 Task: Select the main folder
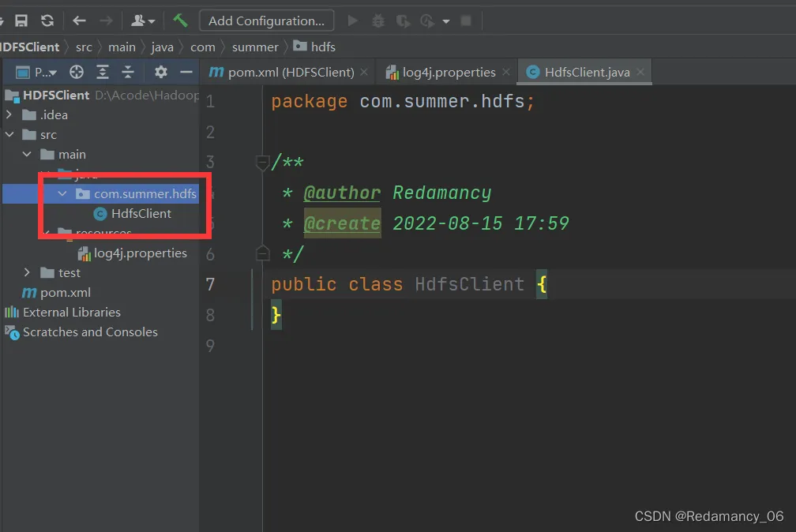pos(72,155)
